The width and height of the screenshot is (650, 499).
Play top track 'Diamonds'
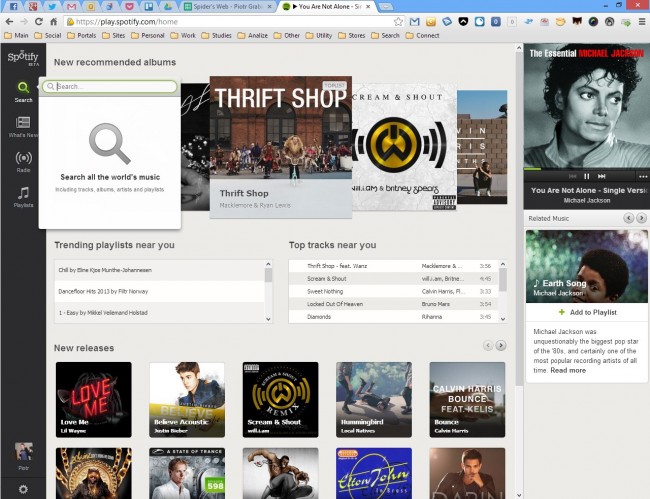point(394,317)
